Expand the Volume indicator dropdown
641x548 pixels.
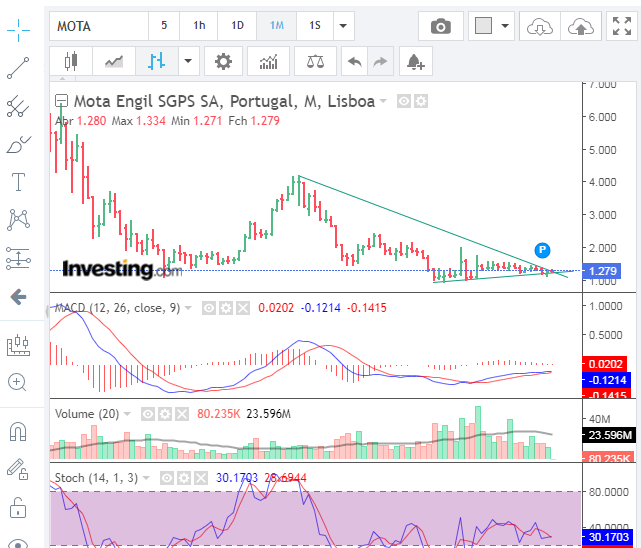point(127,414)
